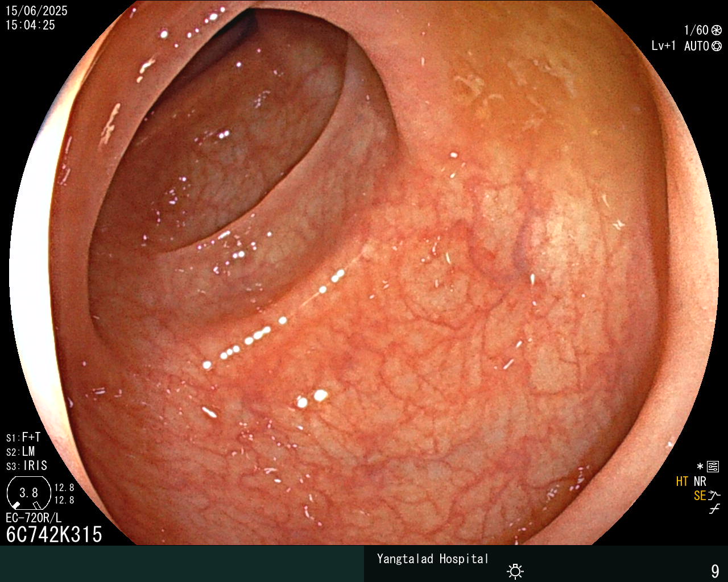This screenshot has height=582, width=728.
Task: Click the S2:LM switch assignment
Action: (20, 452)
